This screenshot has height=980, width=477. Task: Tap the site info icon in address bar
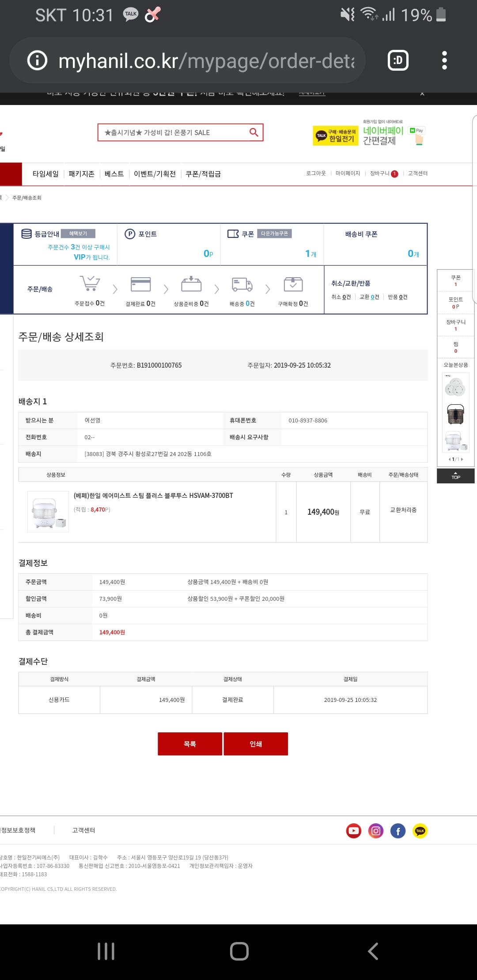[x=37, y=60]
